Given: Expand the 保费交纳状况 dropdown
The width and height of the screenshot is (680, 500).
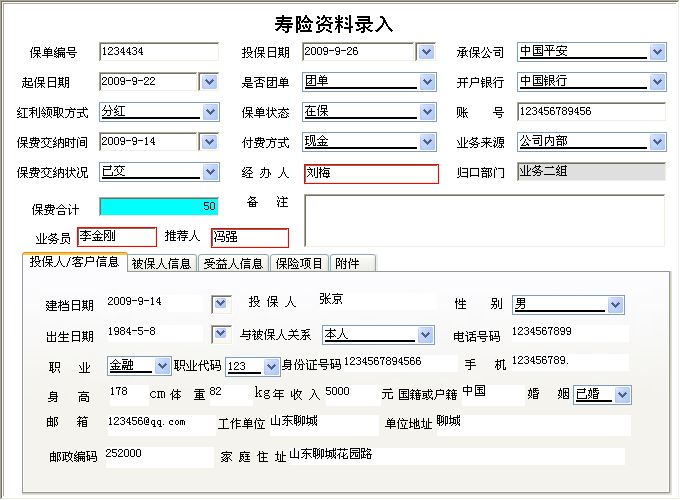Looking at the screenshot, I should [210, 172].
